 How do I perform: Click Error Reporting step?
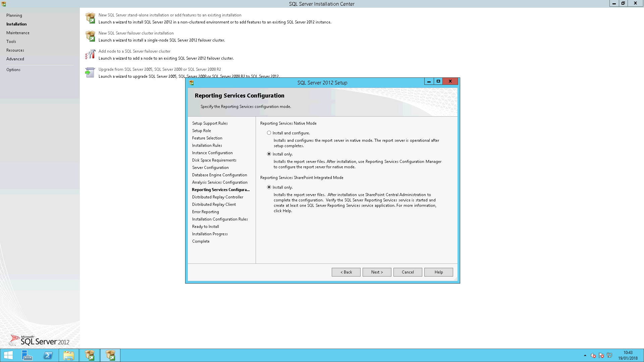click(206, 212)
